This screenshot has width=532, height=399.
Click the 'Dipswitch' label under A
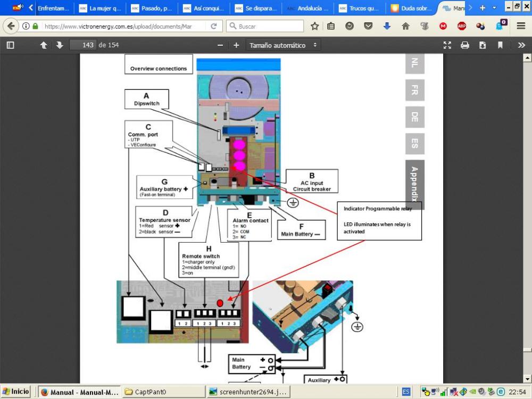pos(147,104)
